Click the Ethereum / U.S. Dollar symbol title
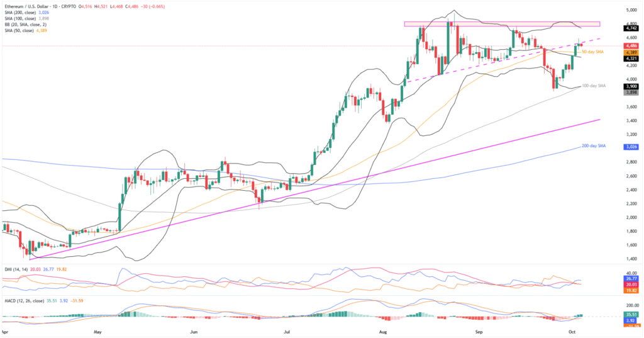Image resolution: width=644 pixels, height=338 pixels. point(38,4)
